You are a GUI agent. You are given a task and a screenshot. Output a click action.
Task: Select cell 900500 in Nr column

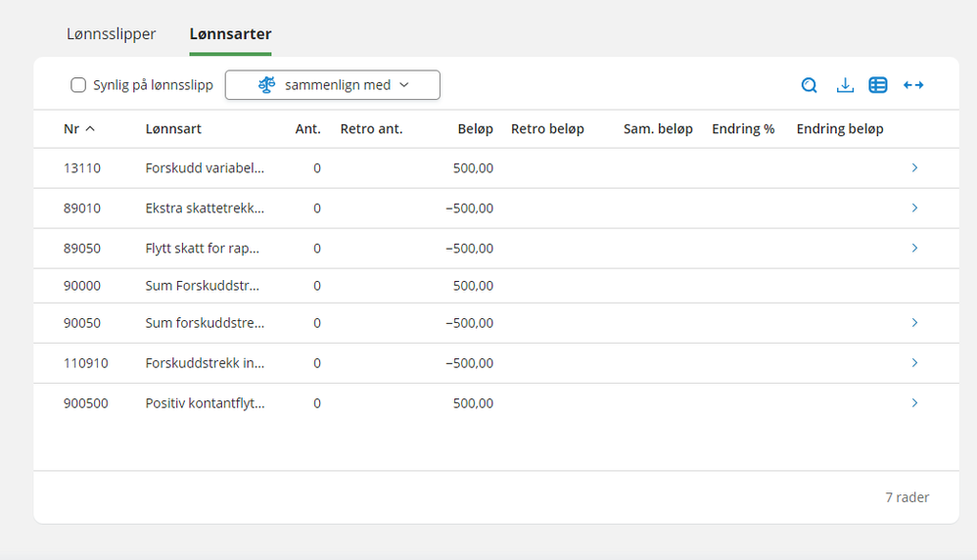[85, 403]
